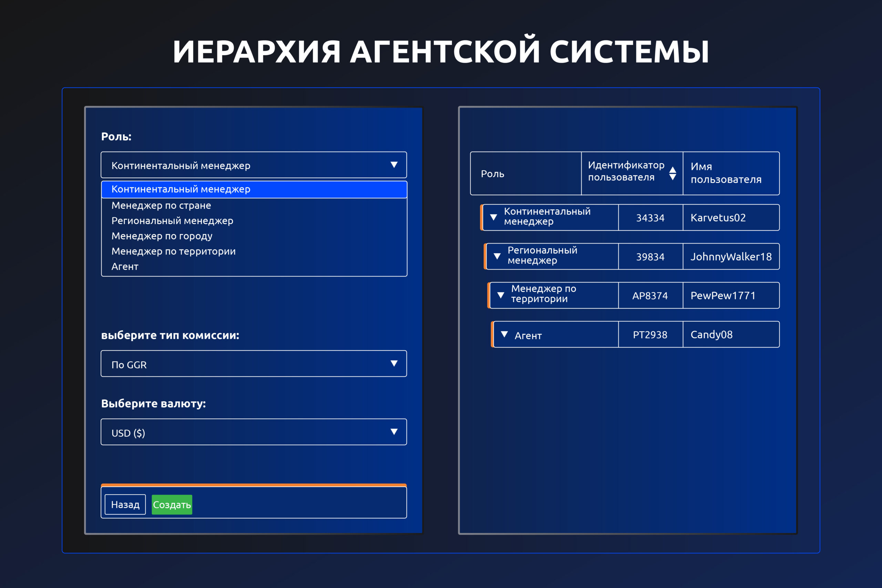Image resolution: width=882 pixels, height=588 pixels.
Task: Click the "Назад" button
Action: pyautogui.click(x=125, y=504)
